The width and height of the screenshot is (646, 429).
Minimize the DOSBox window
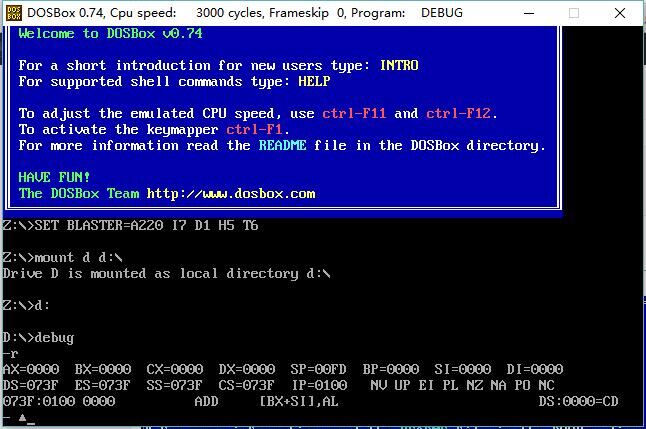coord(529,13)
